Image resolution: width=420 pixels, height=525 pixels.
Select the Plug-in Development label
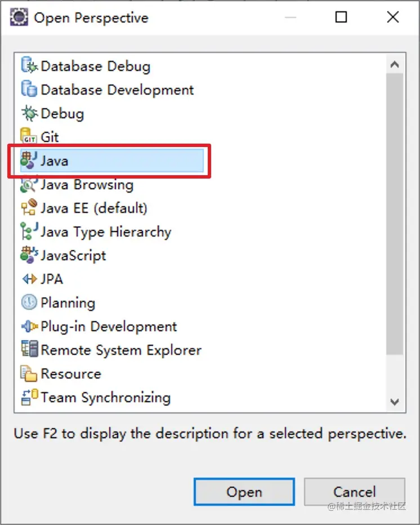[x=109, y=327]
